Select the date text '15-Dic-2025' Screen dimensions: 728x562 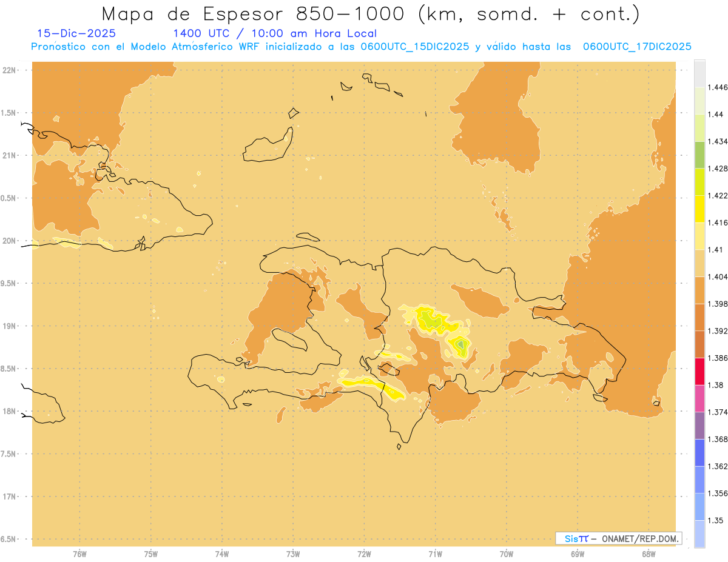[x=76, y=33]
